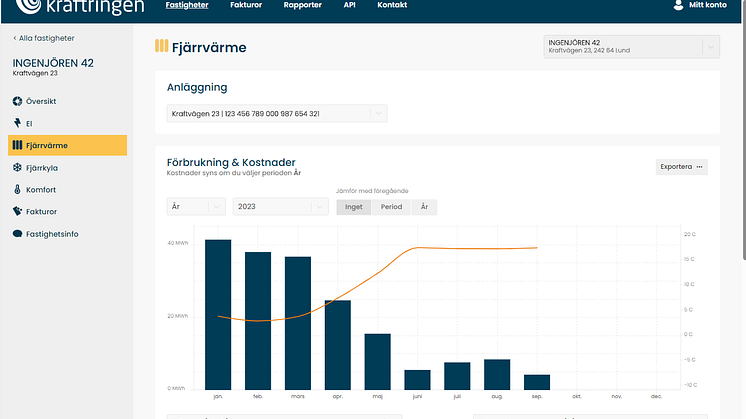Click the 20 C axis label
The image size is (746, 419).
pyautogui.click(x=690, y=234)
